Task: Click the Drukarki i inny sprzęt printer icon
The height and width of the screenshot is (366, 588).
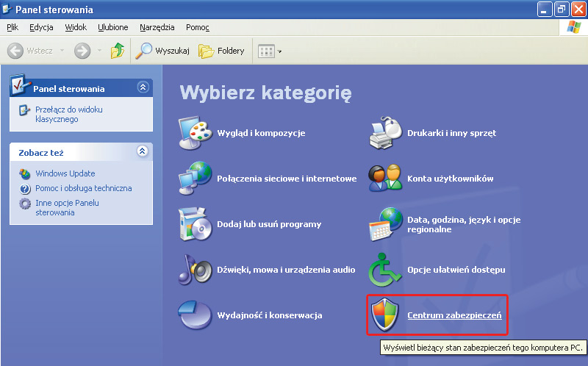Action: (x=385, y=133)
